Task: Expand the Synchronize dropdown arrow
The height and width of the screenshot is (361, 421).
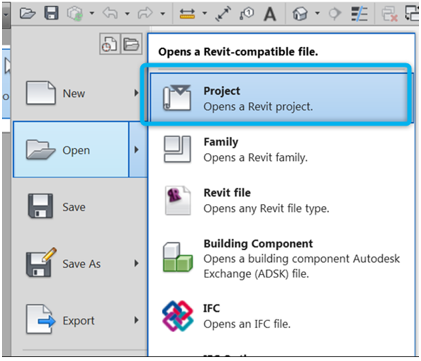Action: pyautogui.click(x=92, y=14)
